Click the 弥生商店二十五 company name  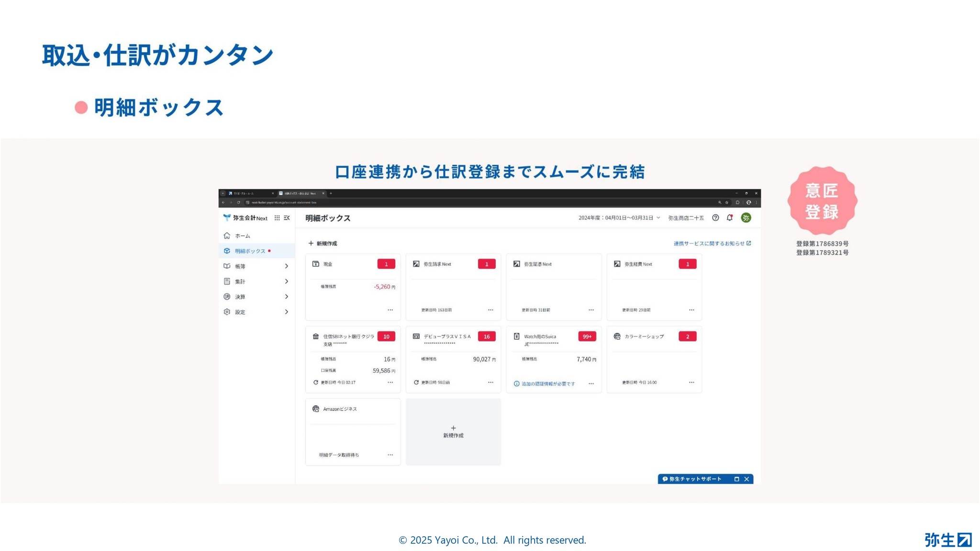(x=686, y=218)
